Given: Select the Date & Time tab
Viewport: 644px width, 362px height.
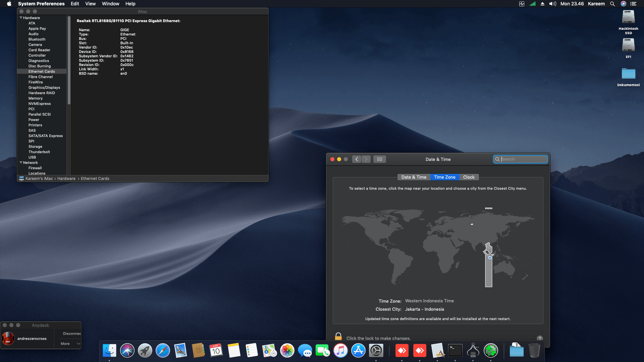Looking at the screenshot, I should click(x=414, y=177).
